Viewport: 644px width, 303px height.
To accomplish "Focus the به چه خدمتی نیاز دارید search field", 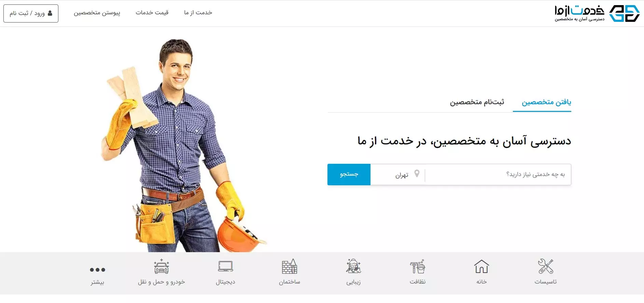I will click(x=498, y=174).
